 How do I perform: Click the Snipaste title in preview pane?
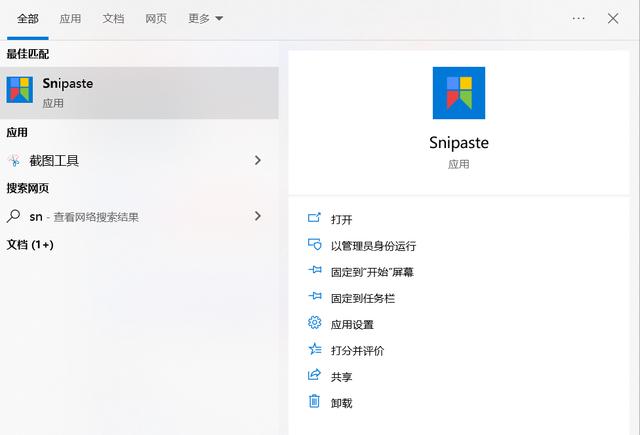tap(459, 143)
